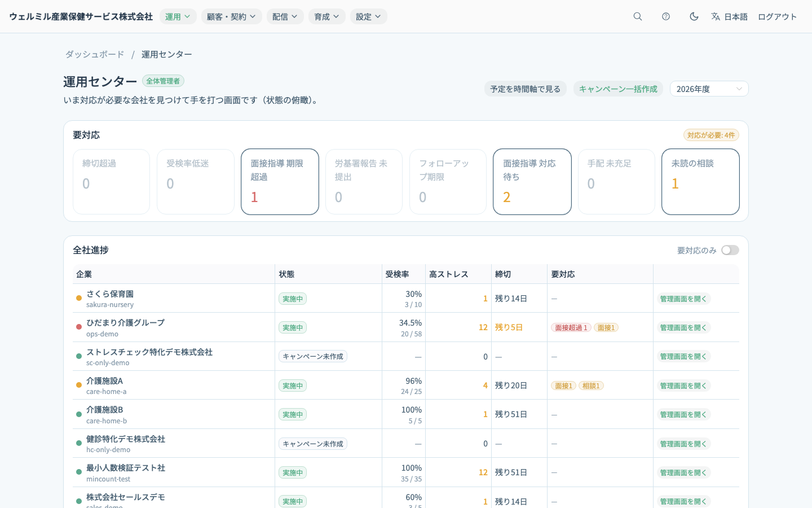This screenshot has width=812, height=508.
Task: Open the 2026年度 year dropdown
Action: 709,89
